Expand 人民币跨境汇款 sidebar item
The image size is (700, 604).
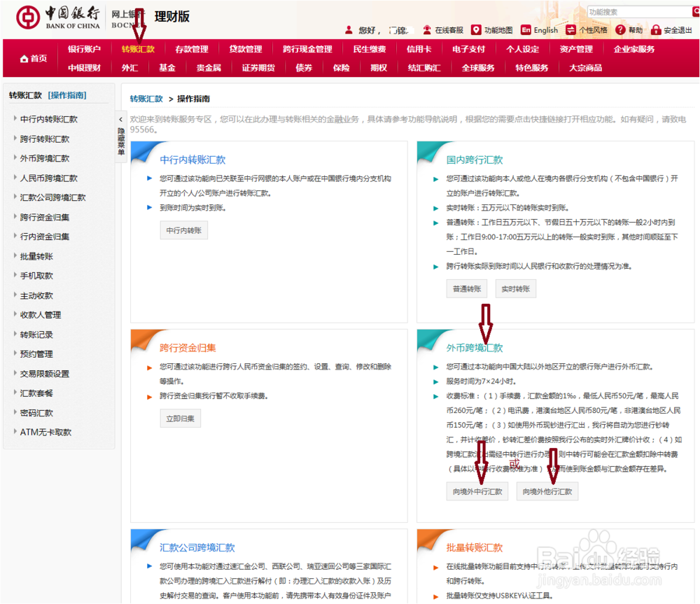(x=49, y=178)
